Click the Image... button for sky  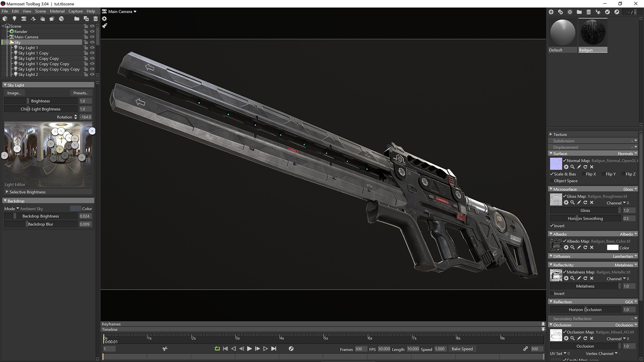(x=14, y=93)
